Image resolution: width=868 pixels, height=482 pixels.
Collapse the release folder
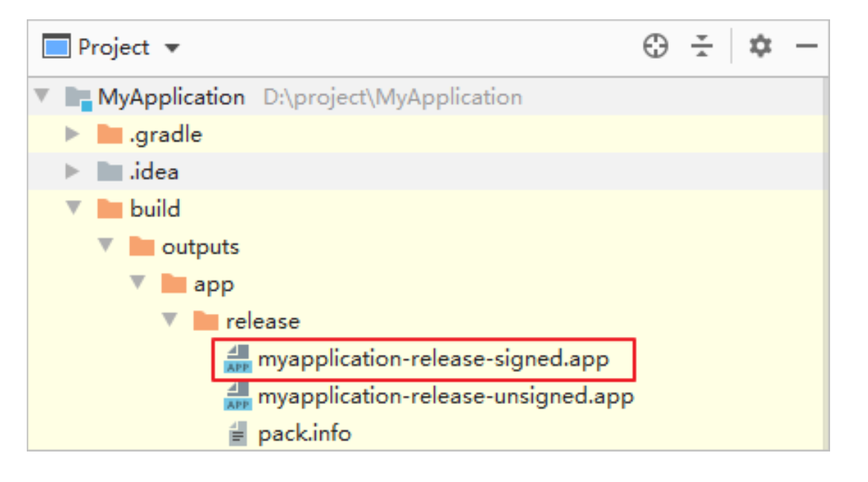pyautogui.click(x=169, y=321)
